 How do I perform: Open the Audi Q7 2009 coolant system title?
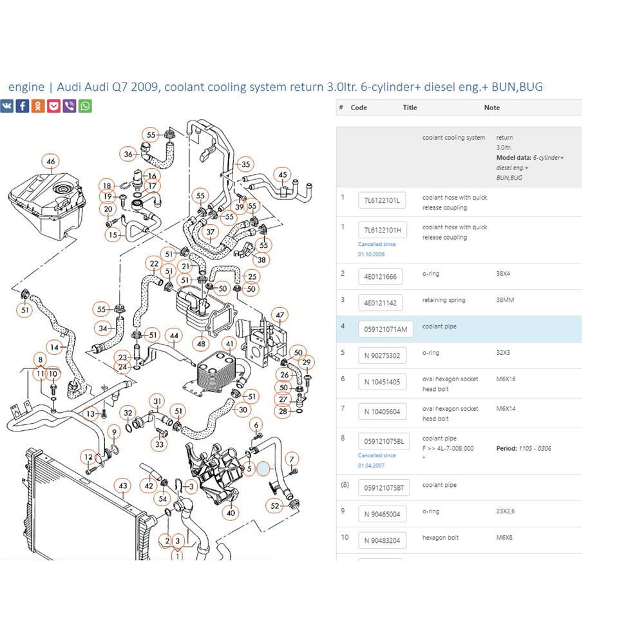(x=276, y=87)
